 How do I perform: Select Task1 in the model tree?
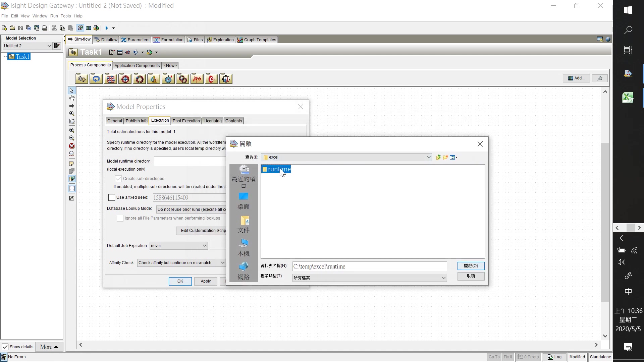[x=19, y=57]
